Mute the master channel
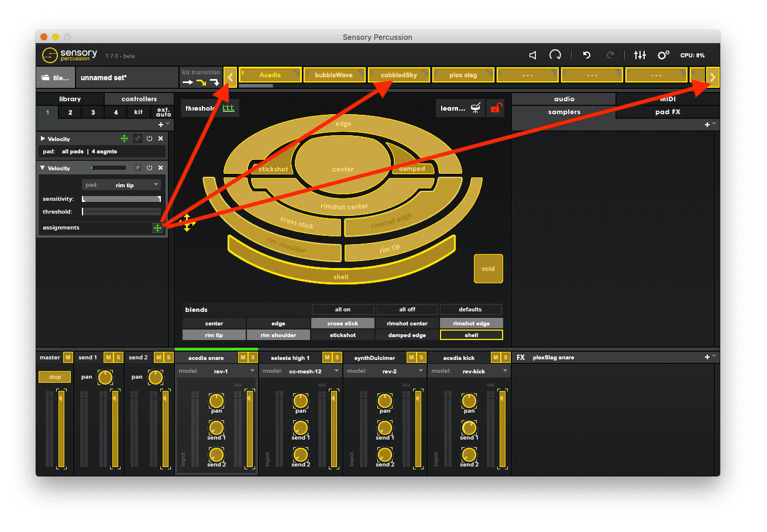This screenshot has width=767, height=532. tap(68, 358)
